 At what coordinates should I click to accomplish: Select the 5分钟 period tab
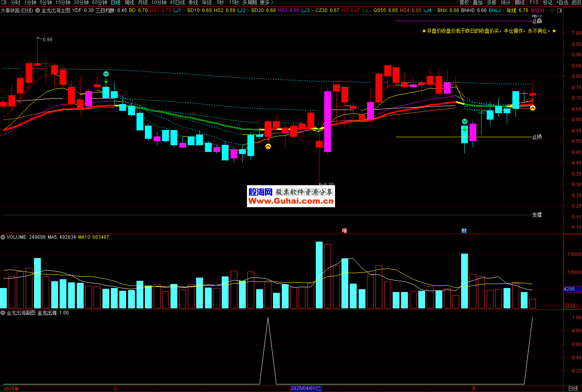click(46, 3)
